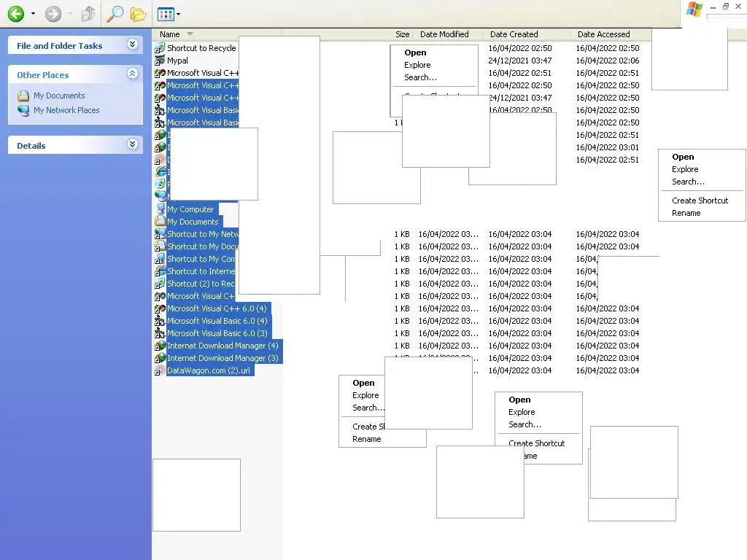Screen dimensions: 747x560
Task: Select the Shortcut to My Netw entry
Action: pyautogui.click(x=203, y=234)
